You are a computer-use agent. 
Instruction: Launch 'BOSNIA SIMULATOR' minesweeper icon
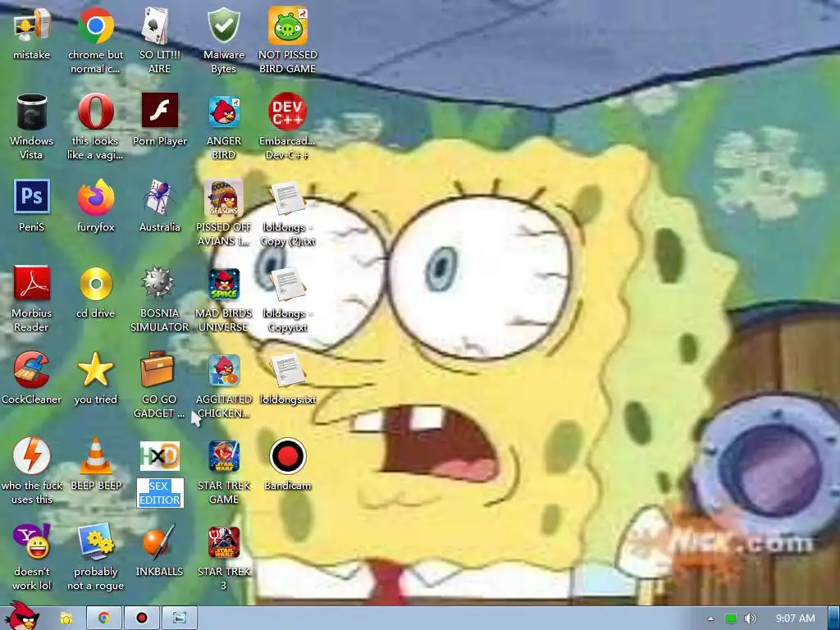(159, 299)
